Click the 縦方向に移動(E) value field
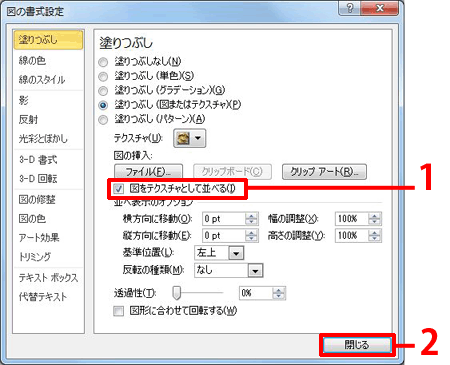Viewport: 450px width, 365px height. 224,236
